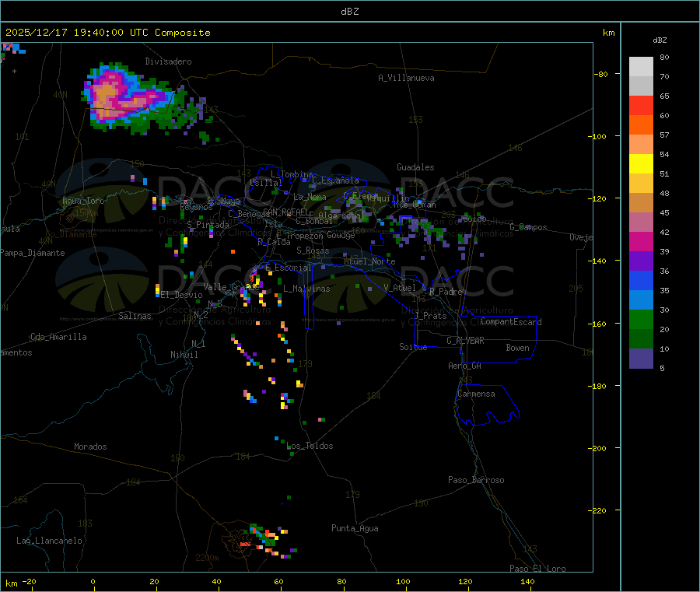
Task: Click the Aero_GA label
Action: 465,366
